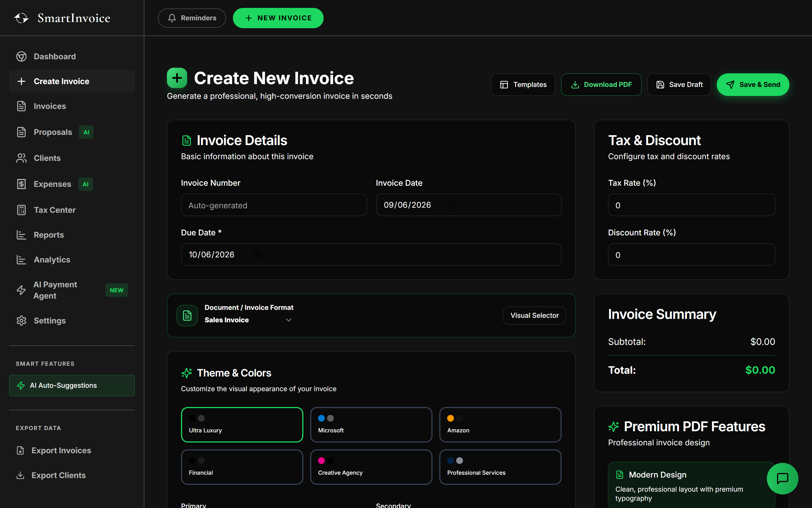Navigate to Clients
The width and height of the screenshot is (812, 508).
tap(72, 158)
